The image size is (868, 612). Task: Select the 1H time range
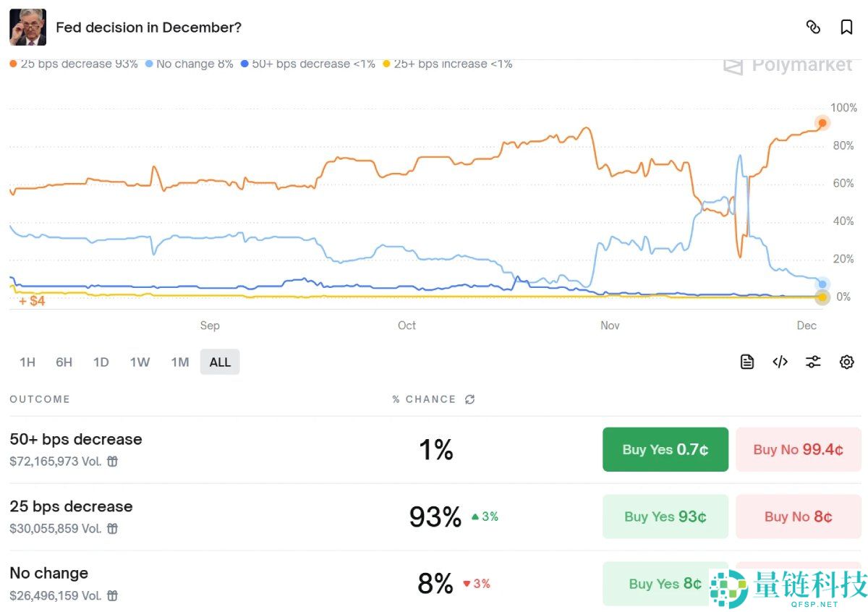click(x=27, y=362)
